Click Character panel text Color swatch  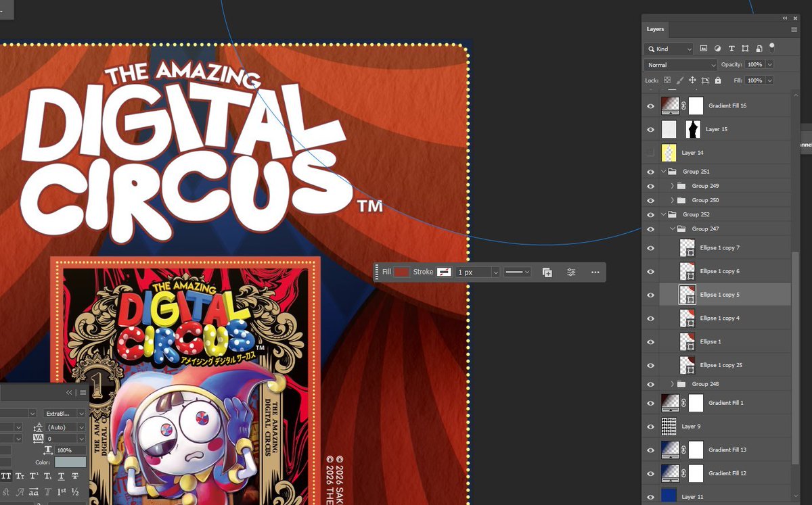pos(70,462)
